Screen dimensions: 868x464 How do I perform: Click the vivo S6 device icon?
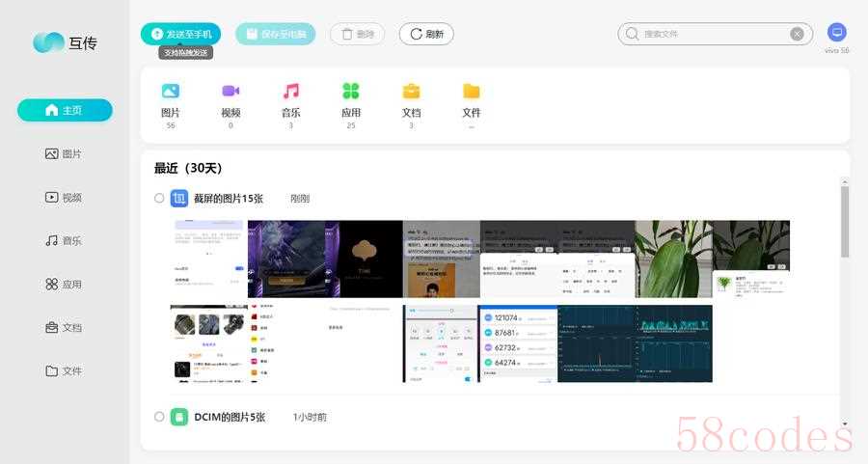point(836,33)
